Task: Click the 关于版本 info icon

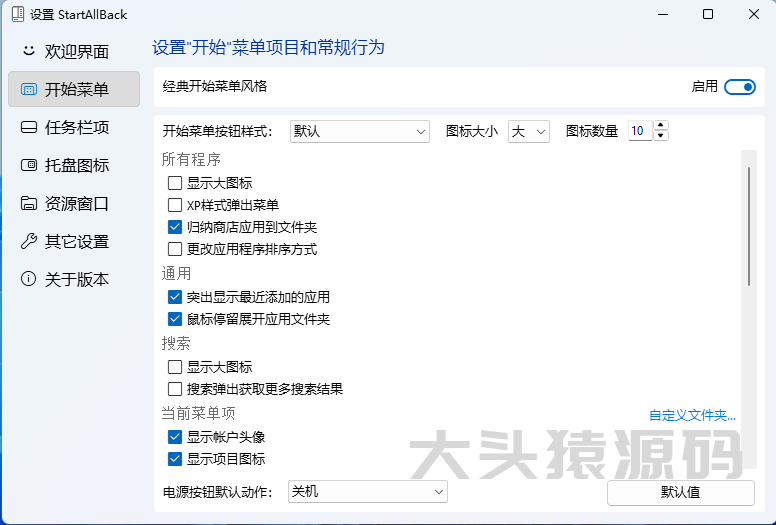Action: (x=29, y=279)
